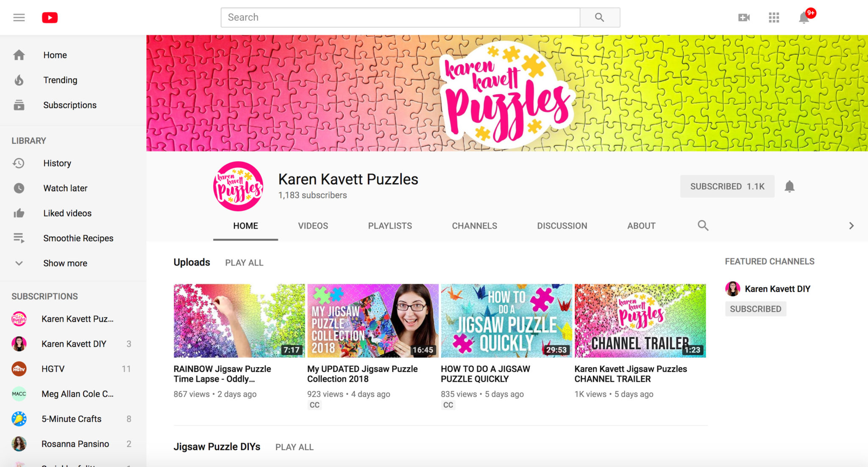
Task: Click the Home label in the sidebar
Action: point(55,55)
